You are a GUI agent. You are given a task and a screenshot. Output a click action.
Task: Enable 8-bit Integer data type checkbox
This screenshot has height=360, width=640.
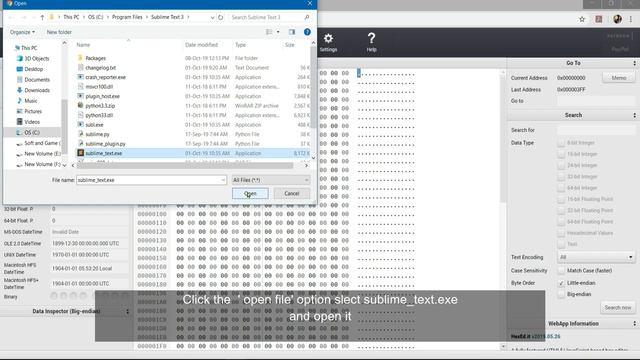[x=561, y=143]
